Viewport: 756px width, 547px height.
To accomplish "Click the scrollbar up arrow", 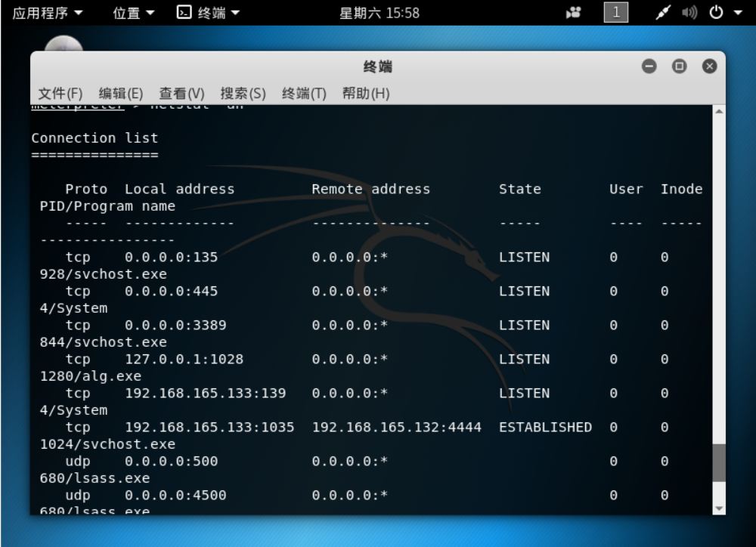I will 719,111.
